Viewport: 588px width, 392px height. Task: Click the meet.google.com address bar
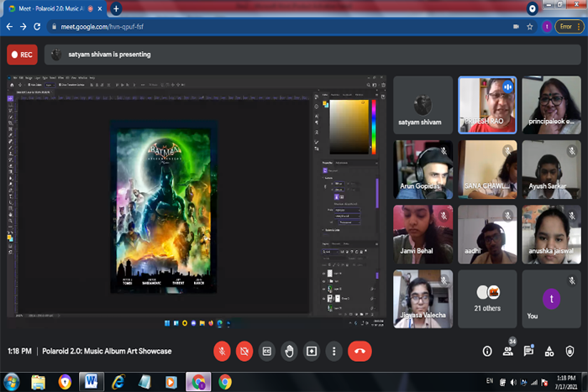point(278,27)
